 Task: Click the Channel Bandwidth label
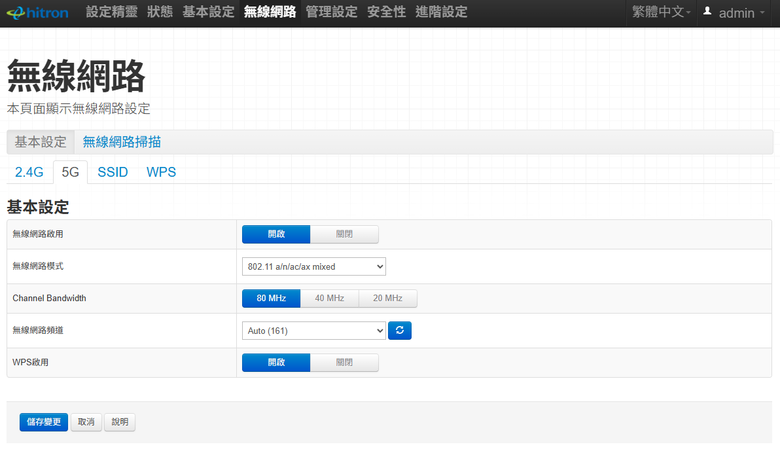49,298
